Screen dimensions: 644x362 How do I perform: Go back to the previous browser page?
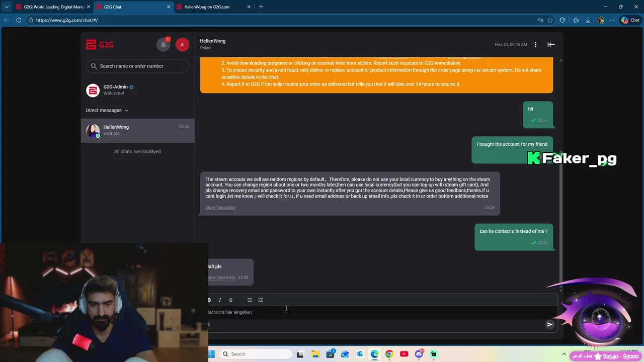click(7, 20)
